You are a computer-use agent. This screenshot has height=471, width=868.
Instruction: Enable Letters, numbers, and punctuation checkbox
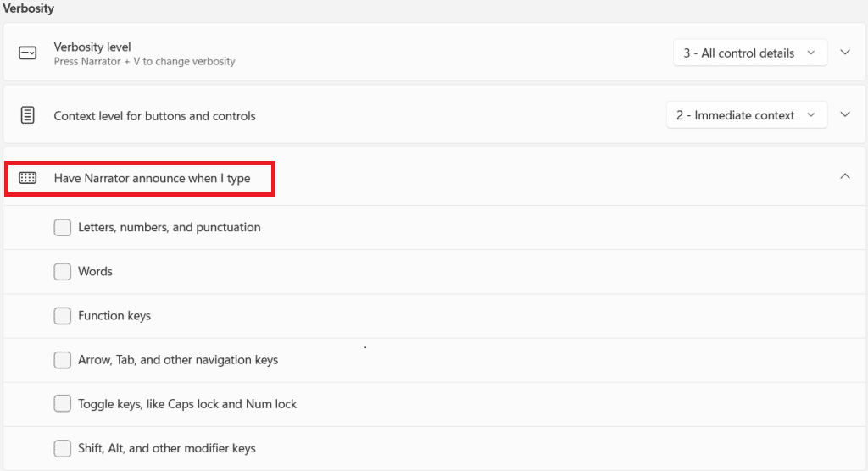click(x=63, y=227)
